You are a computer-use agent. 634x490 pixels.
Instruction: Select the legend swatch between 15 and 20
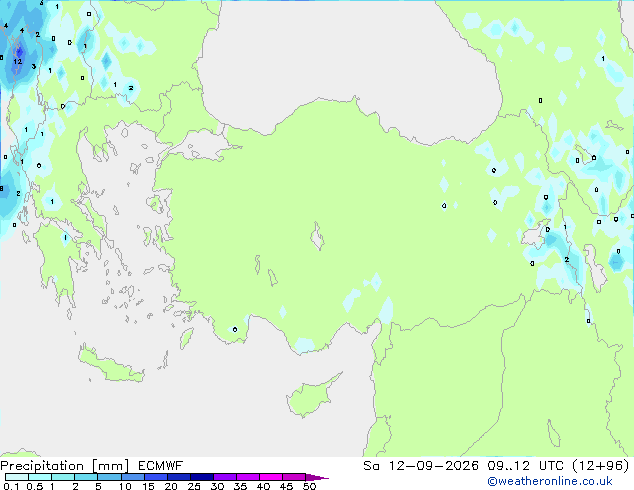click(x=156, y=477)
